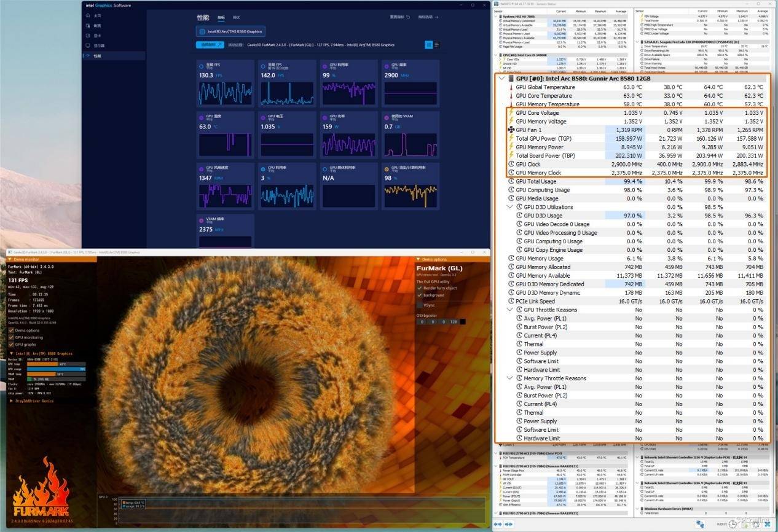This screenshot has height=532, width=778.
Task: Open the Home page in Intel sidebar
Action: (96, 15)
